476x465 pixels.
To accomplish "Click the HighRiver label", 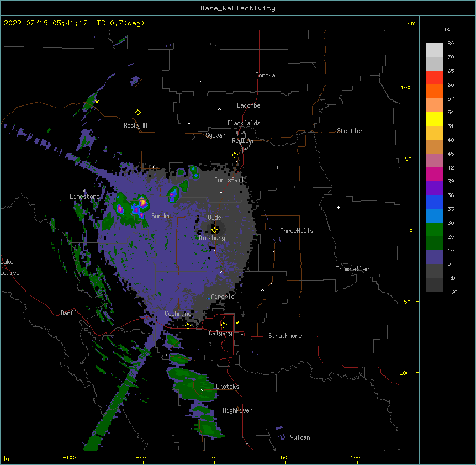I will click(x=237, y=410).
